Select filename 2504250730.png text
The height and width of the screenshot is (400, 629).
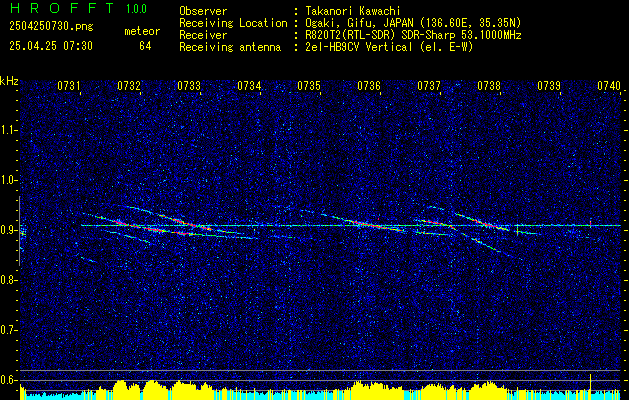click(51, 27)
